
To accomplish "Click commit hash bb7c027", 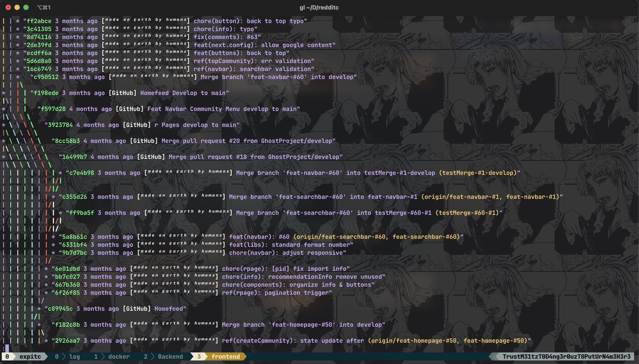I will coord(67,277).
